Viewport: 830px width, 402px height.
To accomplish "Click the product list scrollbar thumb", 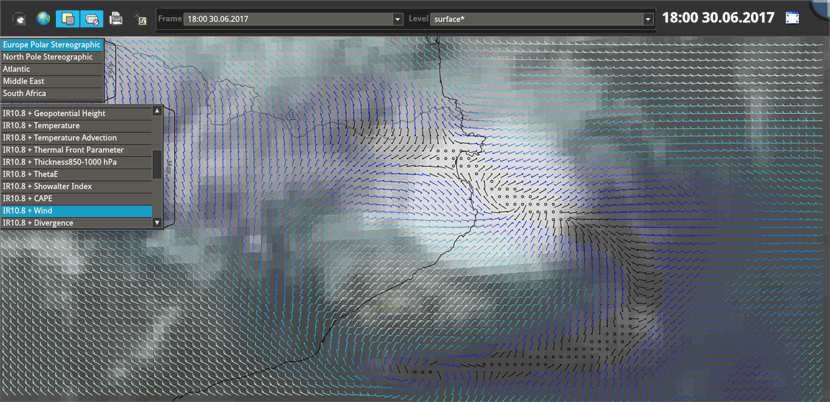I will point(157,164).
